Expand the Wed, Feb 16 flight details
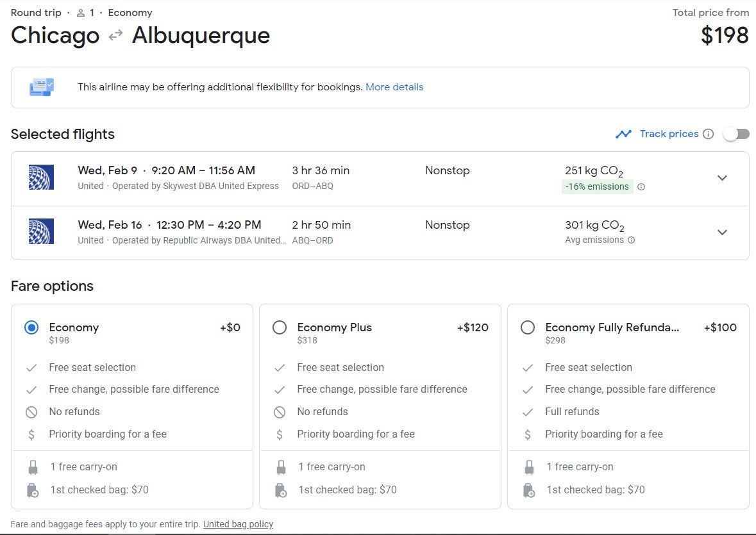 point(722,232)
